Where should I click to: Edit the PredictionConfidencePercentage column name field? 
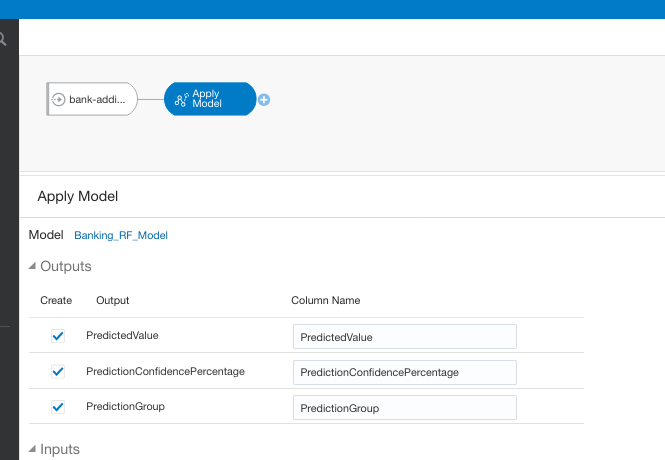click(x=404, y=372)
